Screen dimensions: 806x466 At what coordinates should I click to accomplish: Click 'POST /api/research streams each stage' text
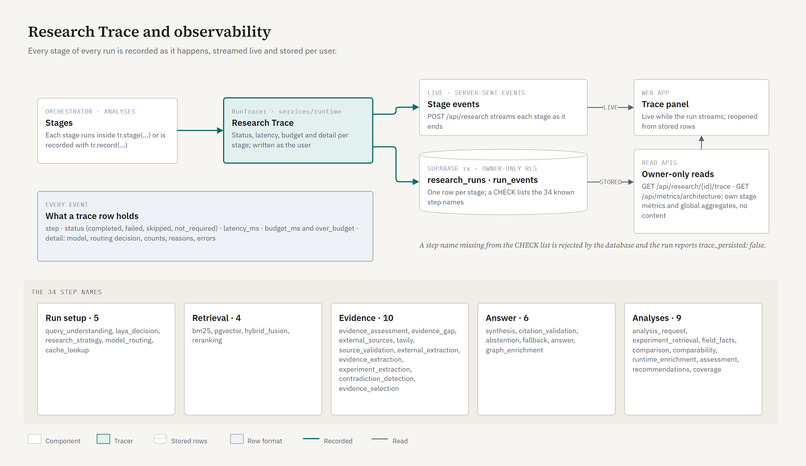(x=496, y=121)
